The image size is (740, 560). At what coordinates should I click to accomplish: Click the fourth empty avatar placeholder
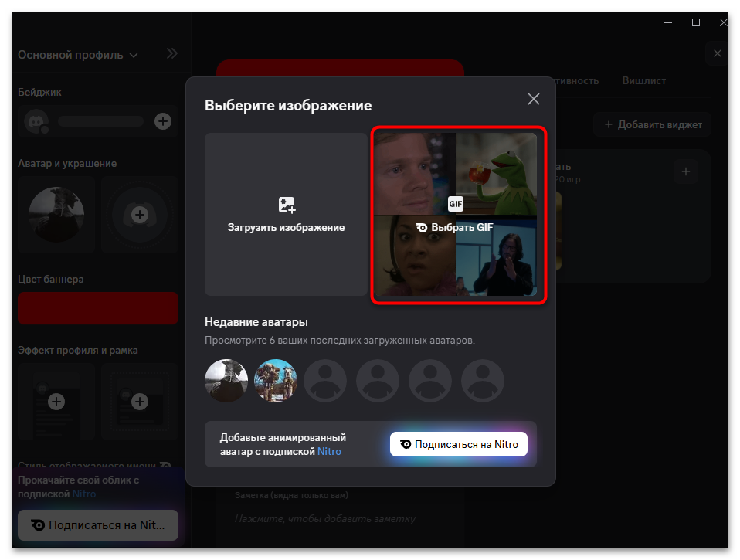click(378, 381)
